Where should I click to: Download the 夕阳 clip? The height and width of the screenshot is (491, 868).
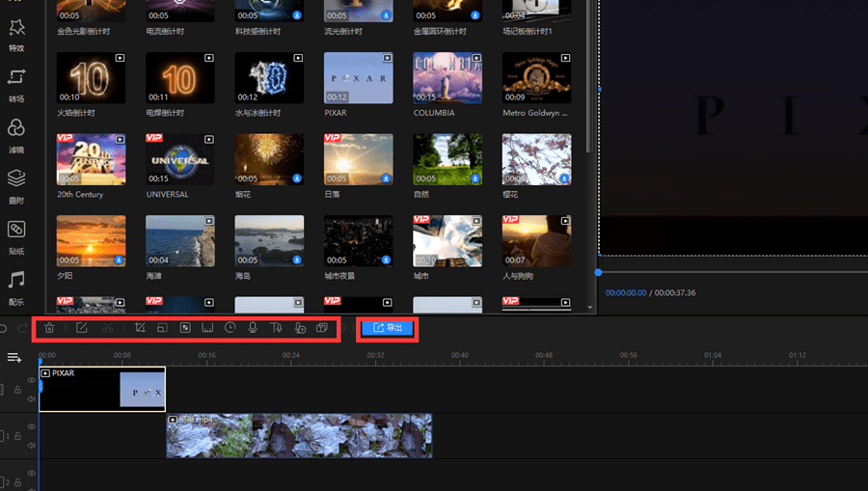click(x=119, y=259)
